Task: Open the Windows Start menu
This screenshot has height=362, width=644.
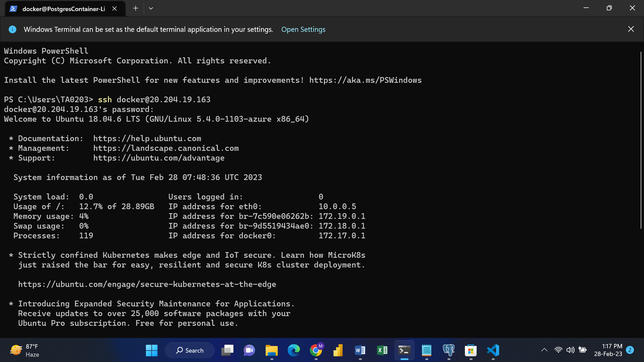Action: 152,350
